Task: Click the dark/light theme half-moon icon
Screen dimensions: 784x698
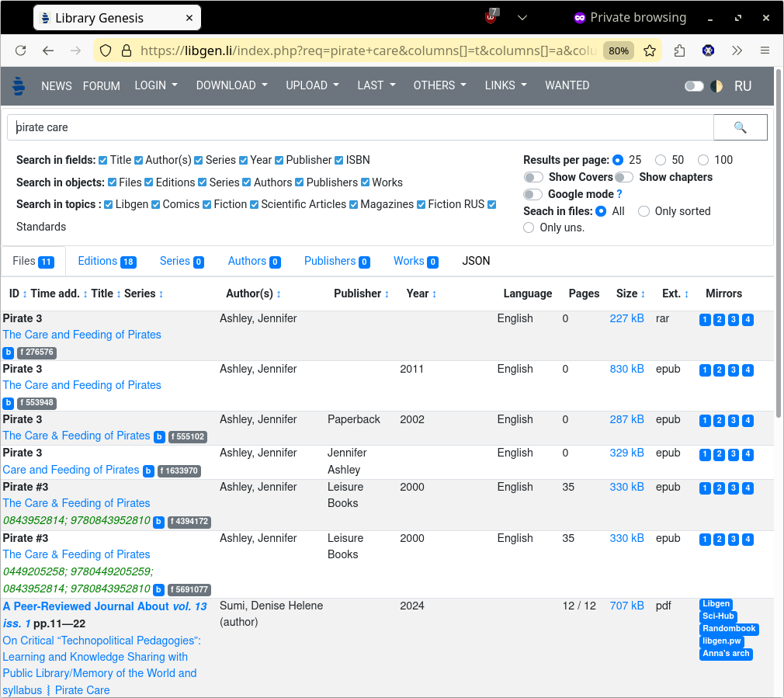Action: tap(716, 86)
